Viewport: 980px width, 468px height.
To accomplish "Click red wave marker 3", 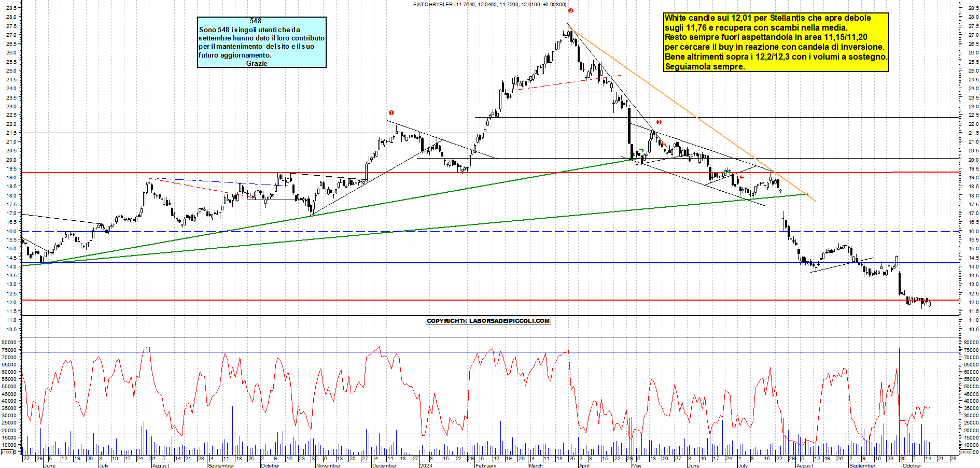I will pyautogui.click(x=659, y=122).
